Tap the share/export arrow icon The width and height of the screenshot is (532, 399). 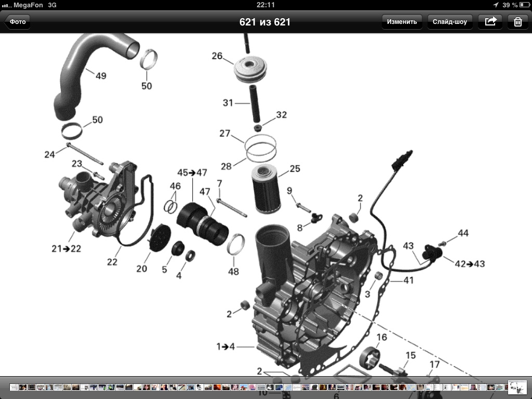point(490,22)
